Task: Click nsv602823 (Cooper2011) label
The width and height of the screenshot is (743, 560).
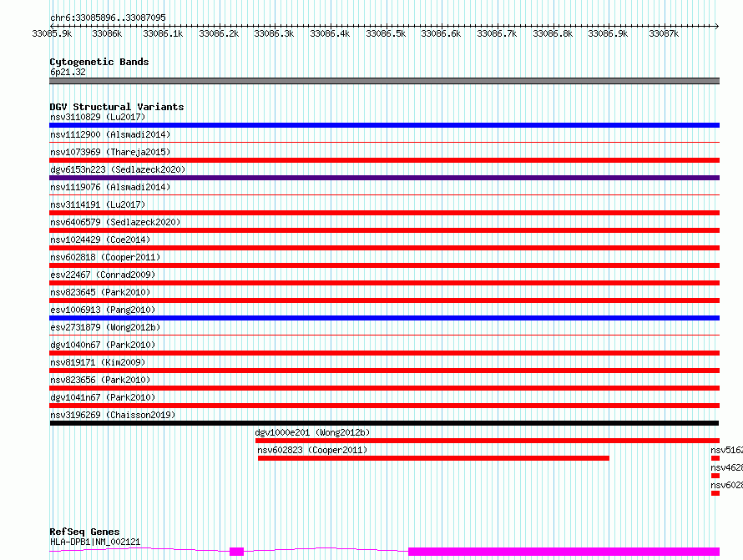Action: (312, 450)
